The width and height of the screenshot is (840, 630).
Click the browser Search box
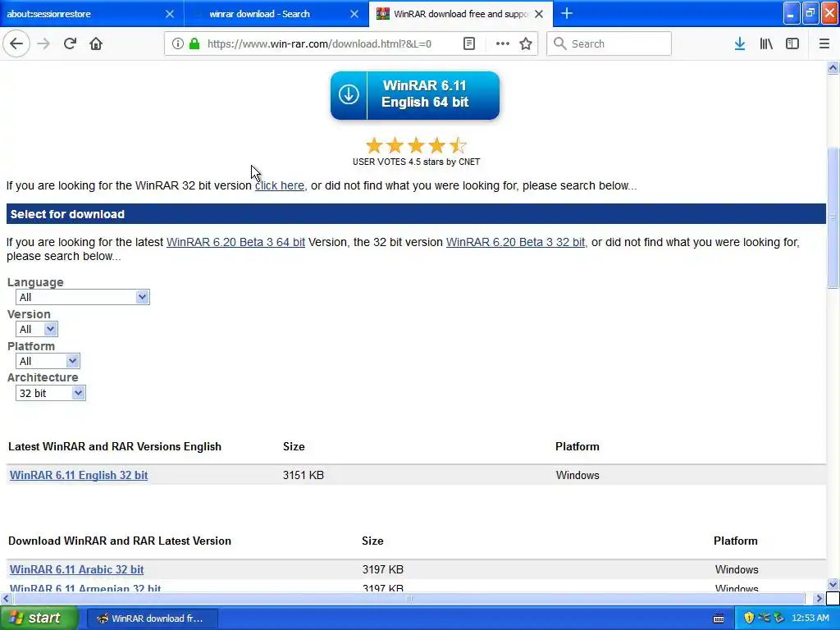609,43
